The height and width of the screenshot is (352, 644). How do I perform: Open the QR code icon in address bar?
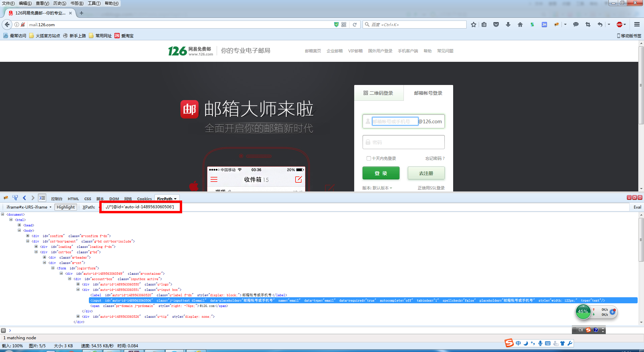(344, 25)
